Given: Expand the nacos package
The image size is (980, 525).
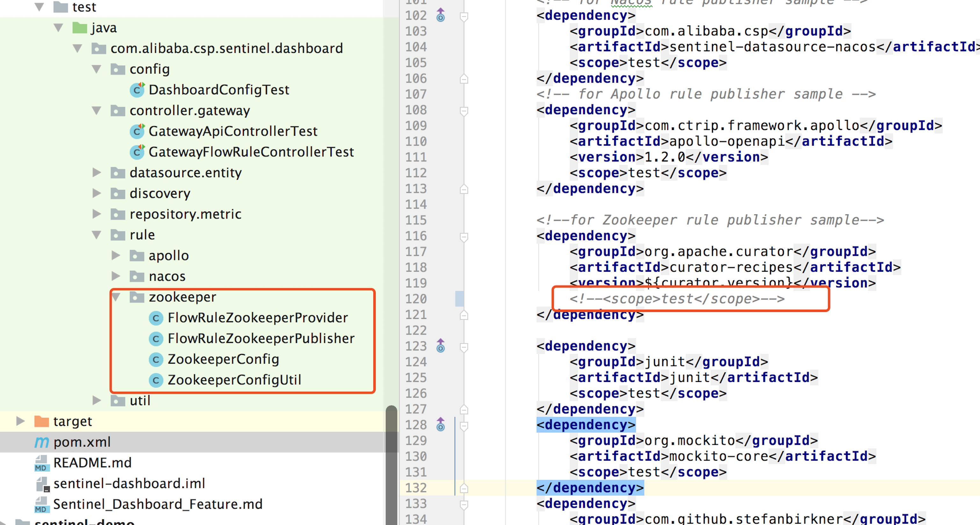Looking at the screenshot, I should 116,276.
